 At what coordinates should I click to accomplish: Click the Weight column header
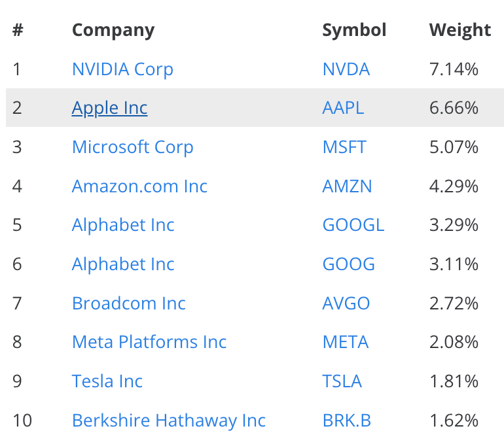(x=460, y=31)
